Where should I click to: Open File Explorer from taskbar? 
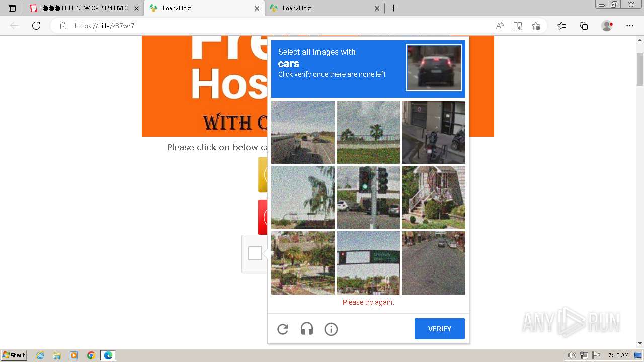pos(57,355)
